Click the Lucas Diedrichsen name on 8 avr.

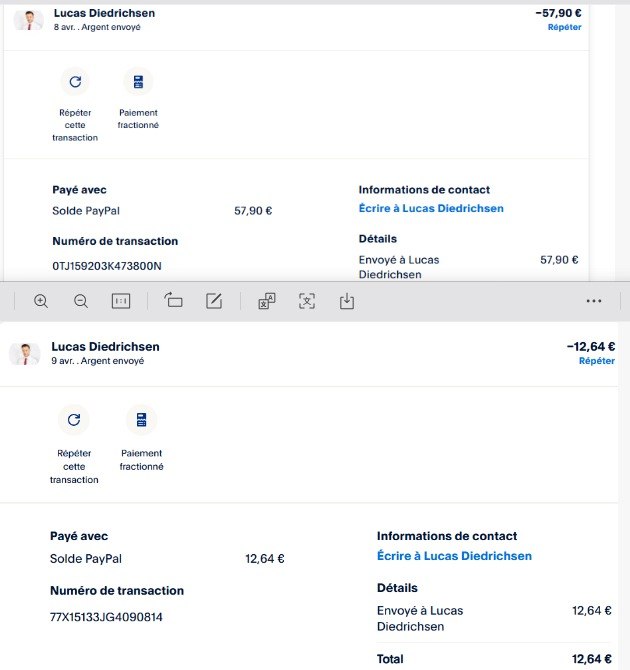[104, 13]
